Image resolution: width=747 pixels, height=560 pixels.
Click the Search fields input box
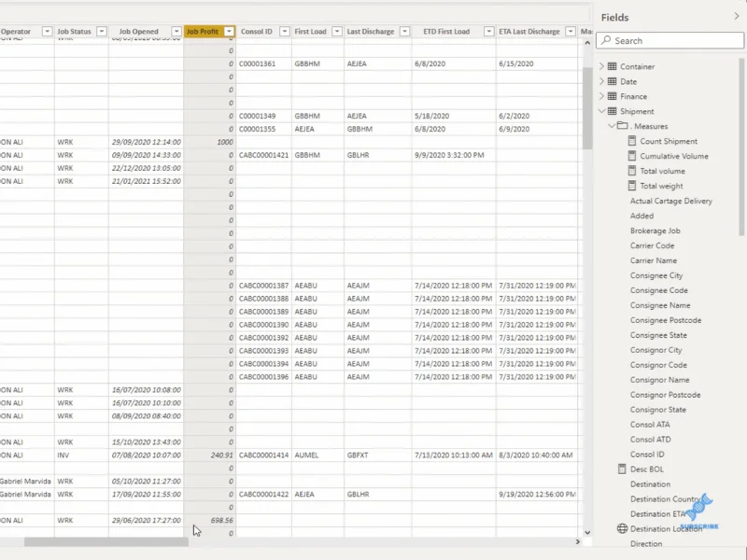(669, 40)
